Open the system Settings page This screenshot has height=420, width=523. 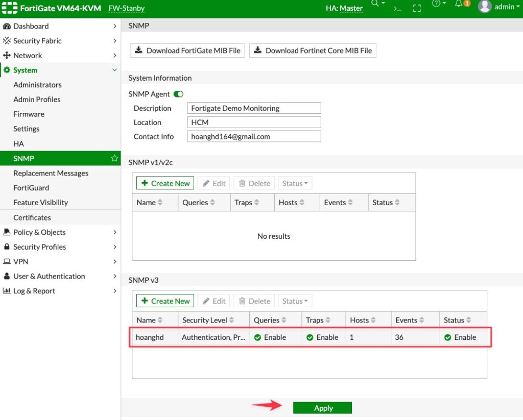tap(27, 129)
